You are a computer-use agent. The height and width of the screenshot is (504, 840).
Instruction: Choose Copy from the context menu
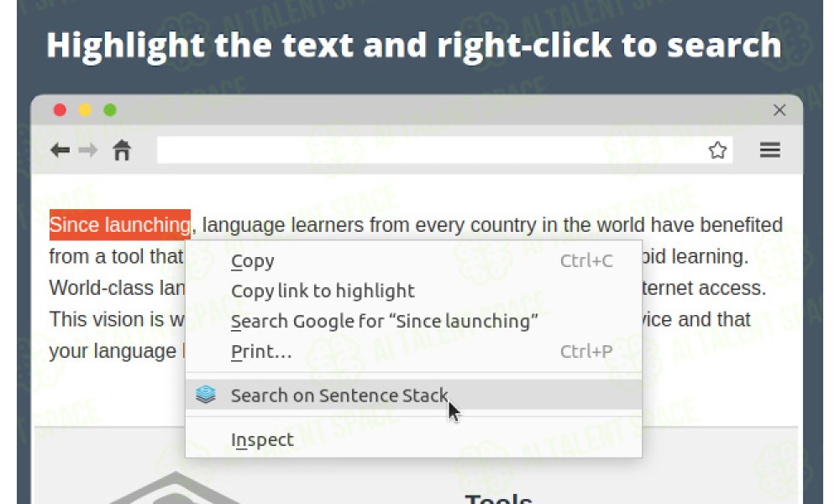pyautogui.click(x=413, y=261)
